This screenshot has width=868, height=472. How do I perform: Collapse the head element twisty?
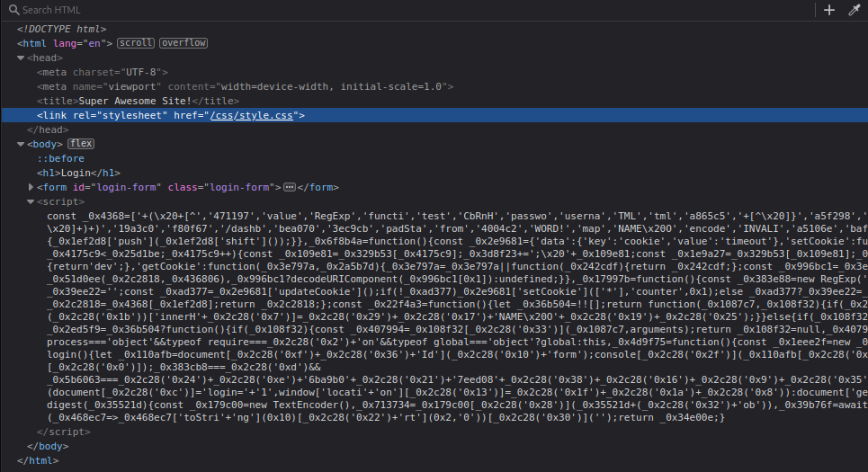[21, 58]
